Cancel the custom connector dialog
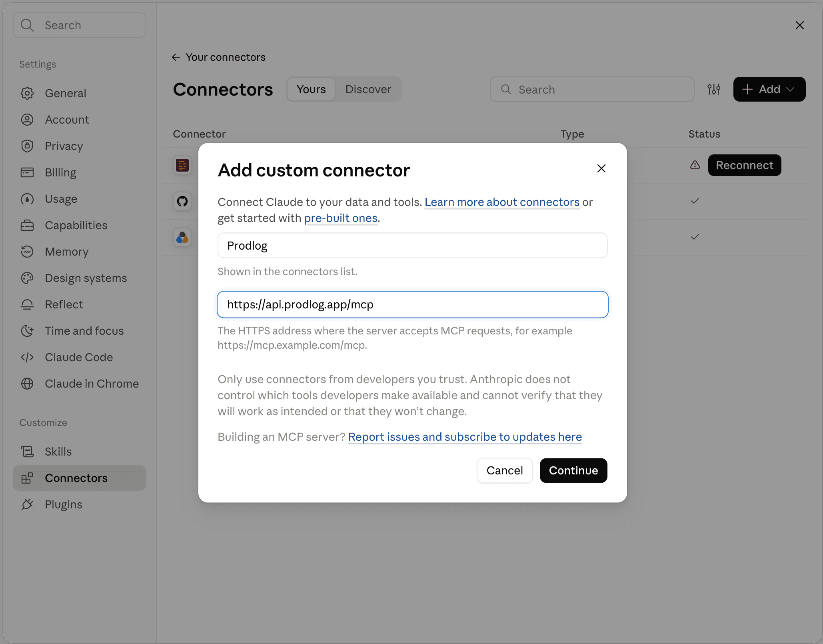 click(505, 470)
